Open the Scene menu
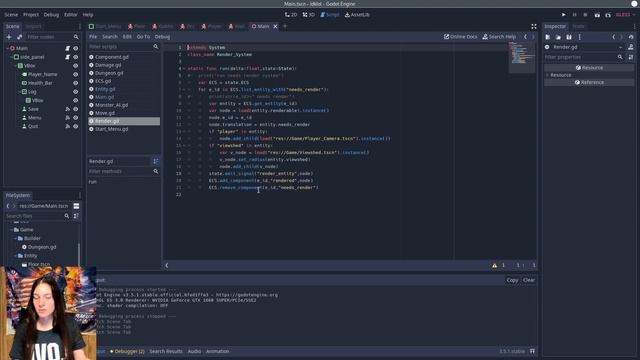Screen dimensions: 640x360 point(11,15)
